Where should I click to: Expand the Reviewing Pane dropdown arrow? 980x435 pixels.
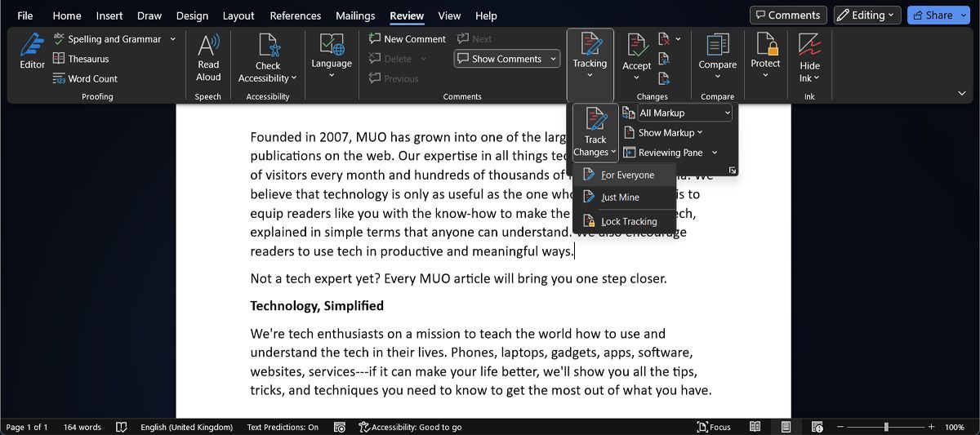pyautogui.click(x=715, y=153)
